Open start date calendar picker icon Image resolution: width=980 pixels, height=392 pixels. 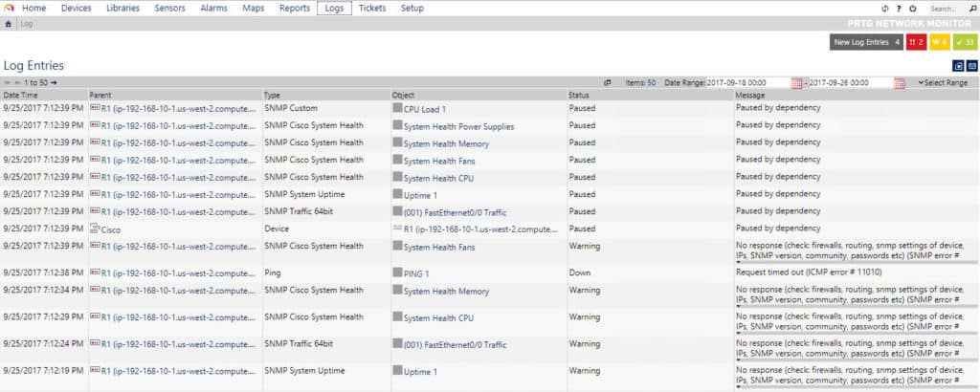796,83
